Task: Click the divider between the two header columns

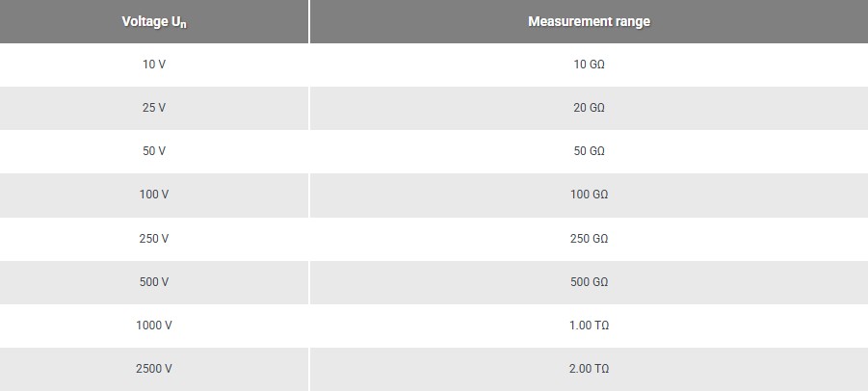Action: pos(309,21)
